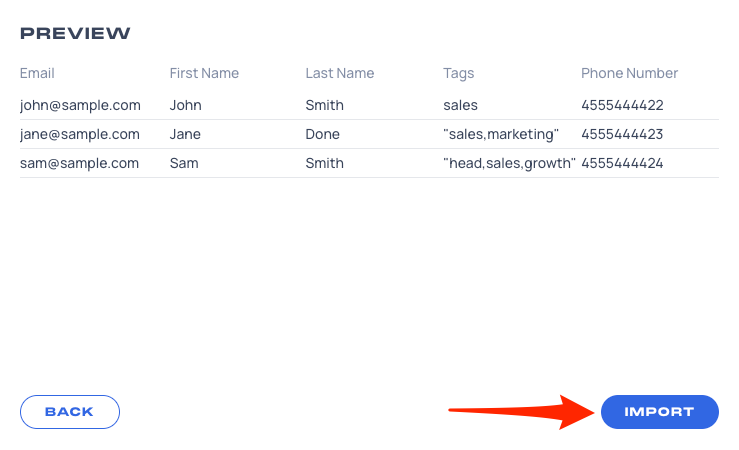Click the "sales,marketing" tags cell

[501, 134]
